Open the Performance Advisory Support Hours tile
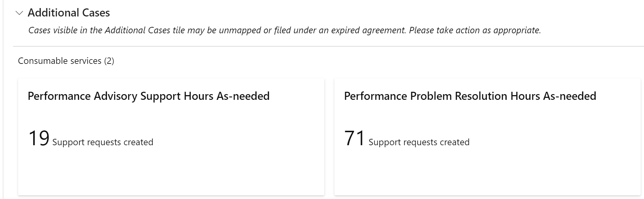This screenshot has width=644, height=199. [171, 137]
